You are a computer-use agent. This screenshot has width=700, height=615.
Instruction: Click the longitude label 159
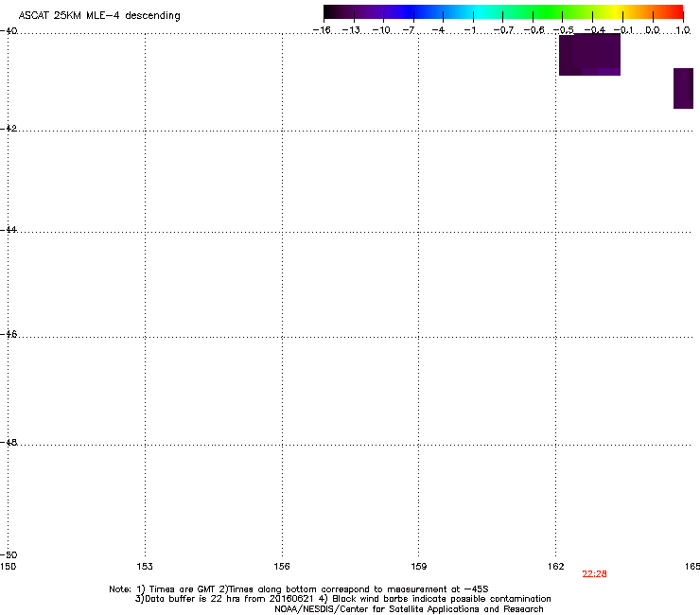419,567
